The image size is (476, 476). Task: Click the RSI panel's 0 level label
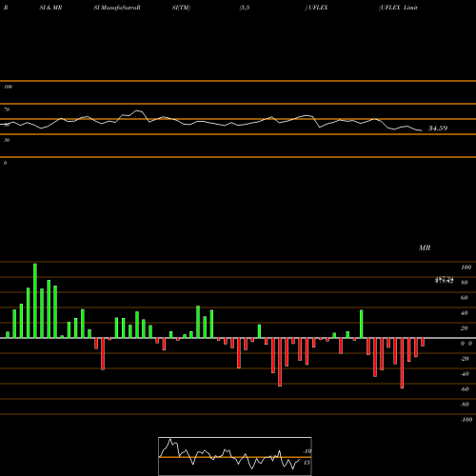coord(5,163)
